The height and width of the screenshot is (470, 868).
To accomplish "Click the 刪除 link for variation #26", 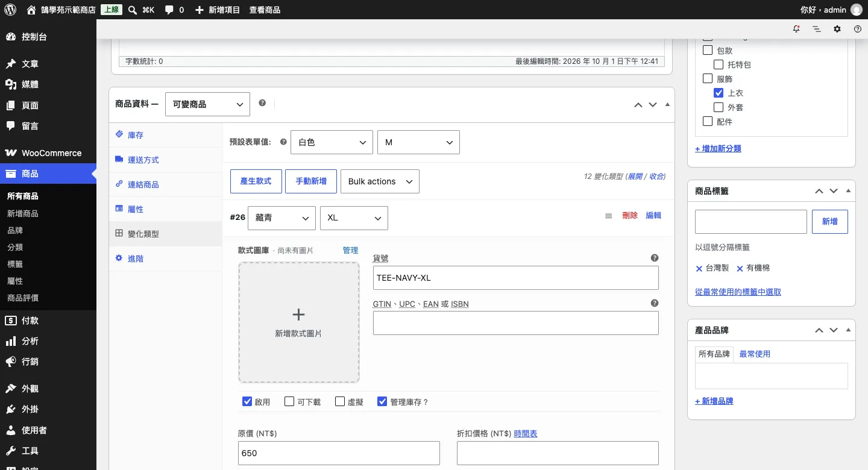I will (x=630, y=215).
